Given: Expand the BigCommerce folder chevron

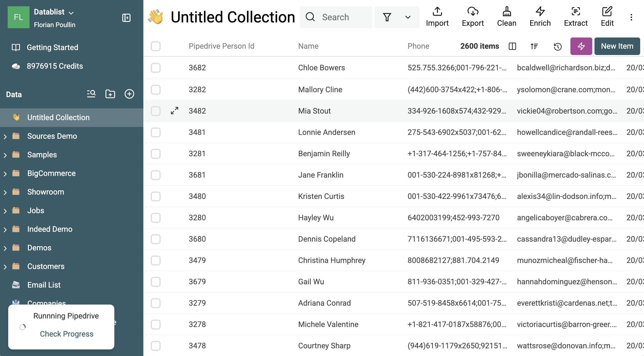Looking at the screenshot, I should point(5,173).
